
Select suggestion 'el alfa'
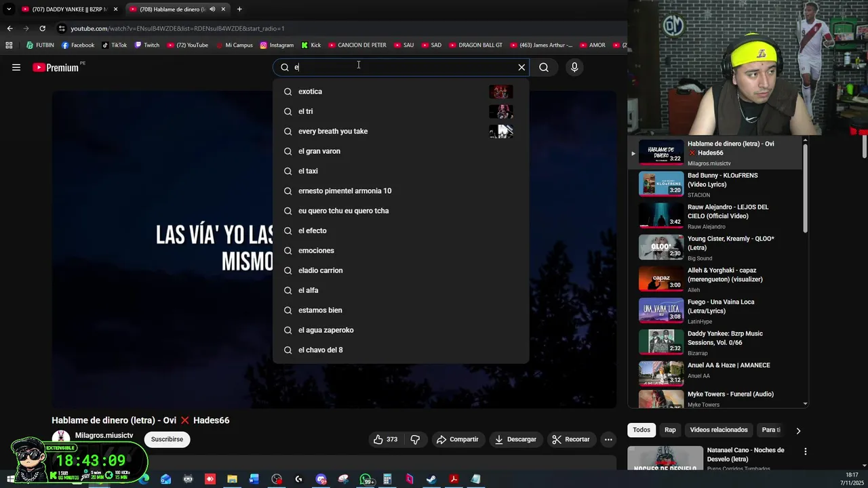[x=401, y=290]
